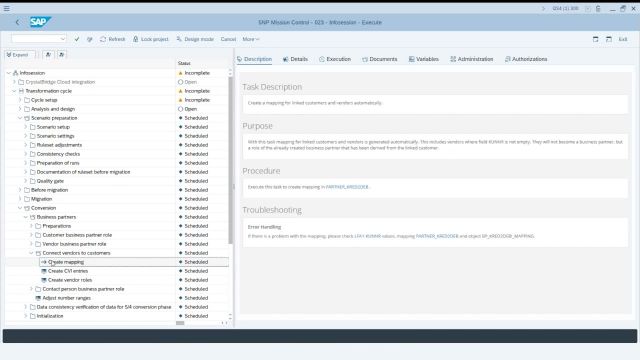
Task: Expand the CrystalBridge Cloud integration folder
Action: coord(14,82)
